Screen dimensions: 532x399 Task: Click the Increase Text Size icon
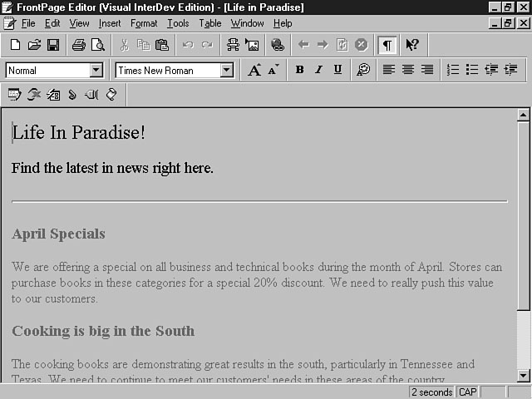(x=254, y=70)
